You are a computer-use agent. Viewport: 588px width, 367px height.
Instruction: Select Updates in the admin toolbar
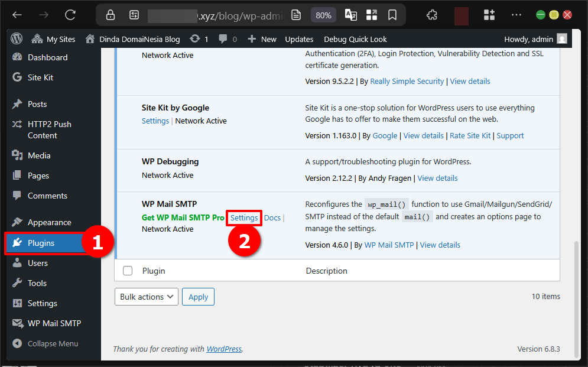click(x=299, y=38)
